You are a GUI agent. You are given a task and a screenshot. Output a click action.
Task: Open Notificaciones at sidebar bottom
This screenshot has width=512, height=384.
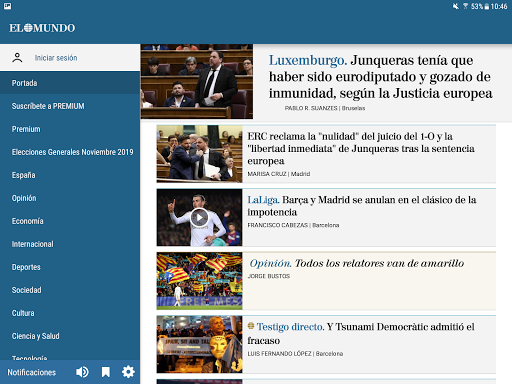coord(32,372)
